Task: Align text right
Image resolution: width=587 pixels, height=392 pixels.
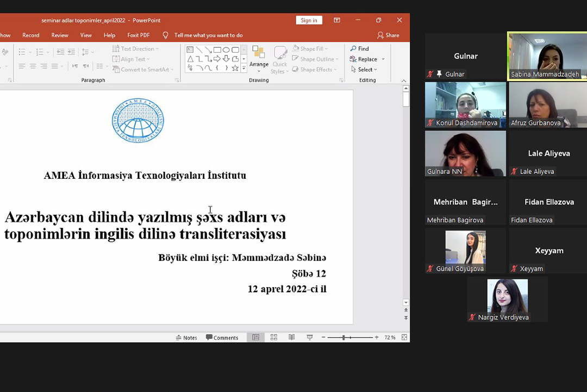Action: [x=44, y=66]
